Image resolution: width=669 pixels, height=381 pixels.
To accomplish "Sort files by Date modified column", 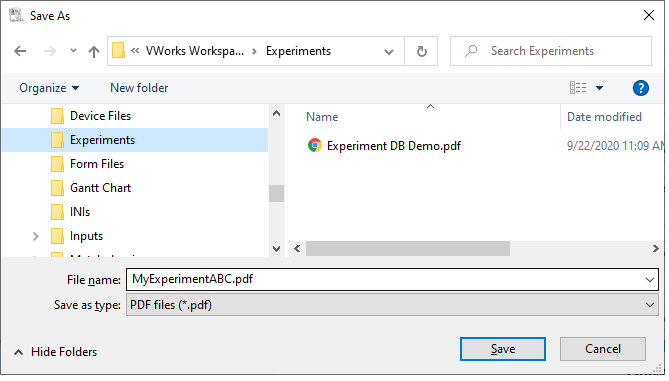I will pos(604,117).
